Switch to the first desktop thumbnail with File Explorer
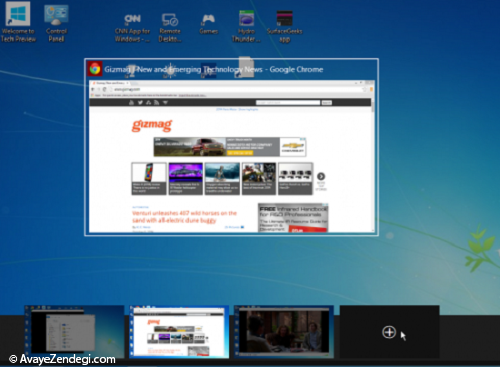This screenshot has height=367, width=500. pyautogui.click(x=74, y=332)
